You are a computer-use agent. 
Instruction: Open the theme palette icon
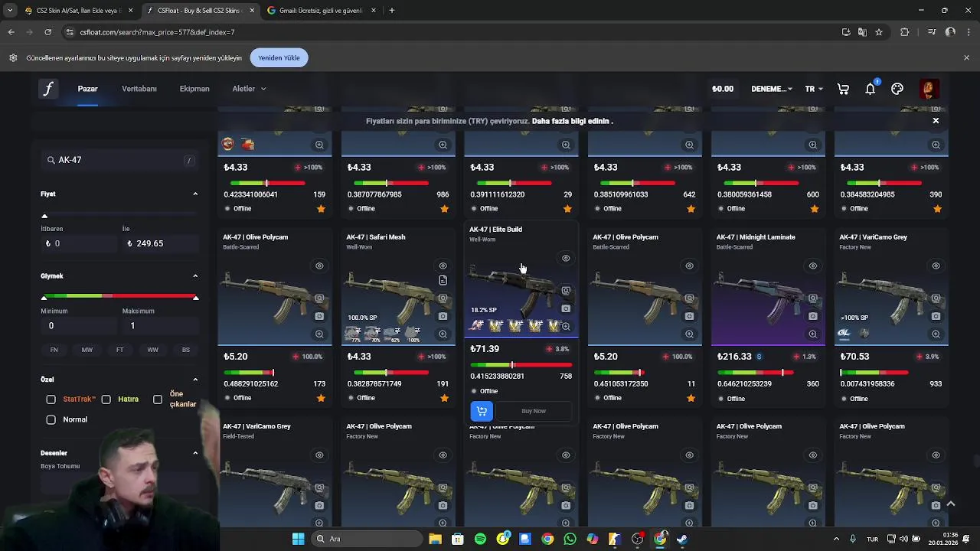tap(897, 89)
